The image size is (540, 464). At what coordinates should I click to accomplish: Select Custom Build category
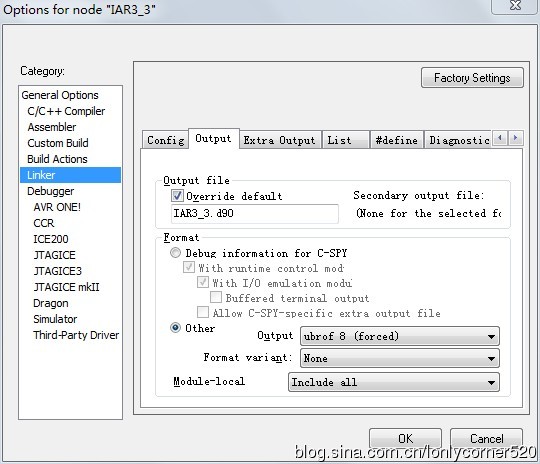click(x=58, y=143)
